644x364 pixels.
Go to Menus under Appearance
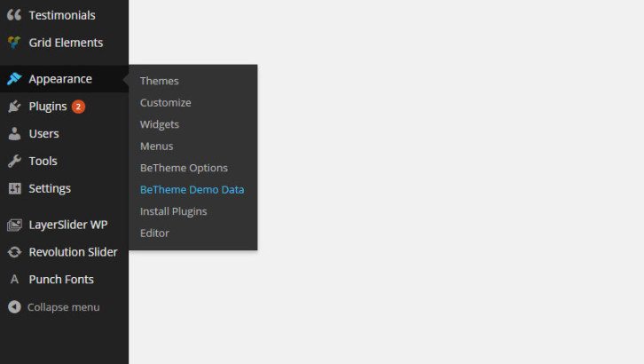156,146
